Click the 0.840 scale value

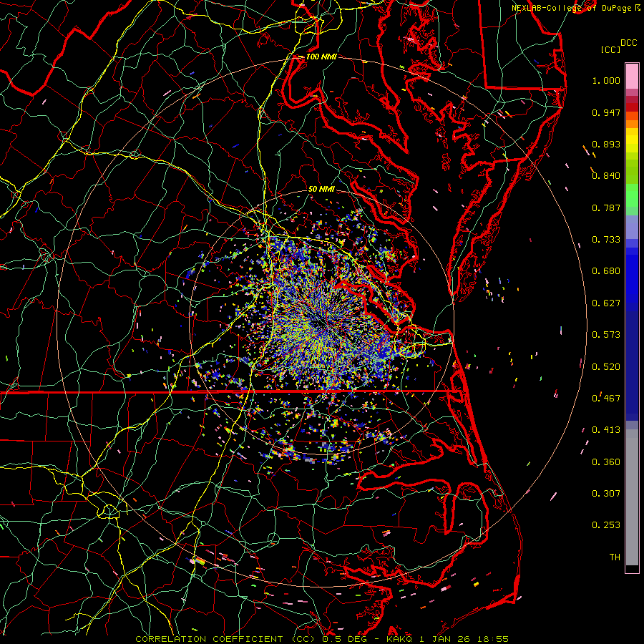click(x=606, y=176)
